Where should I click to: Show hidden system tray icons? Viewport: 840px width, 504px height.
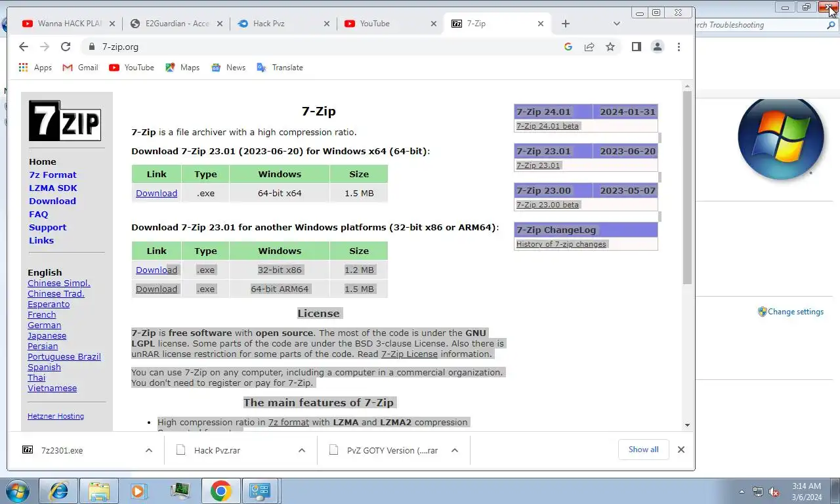pyautogui.click(x=742, y=492)
